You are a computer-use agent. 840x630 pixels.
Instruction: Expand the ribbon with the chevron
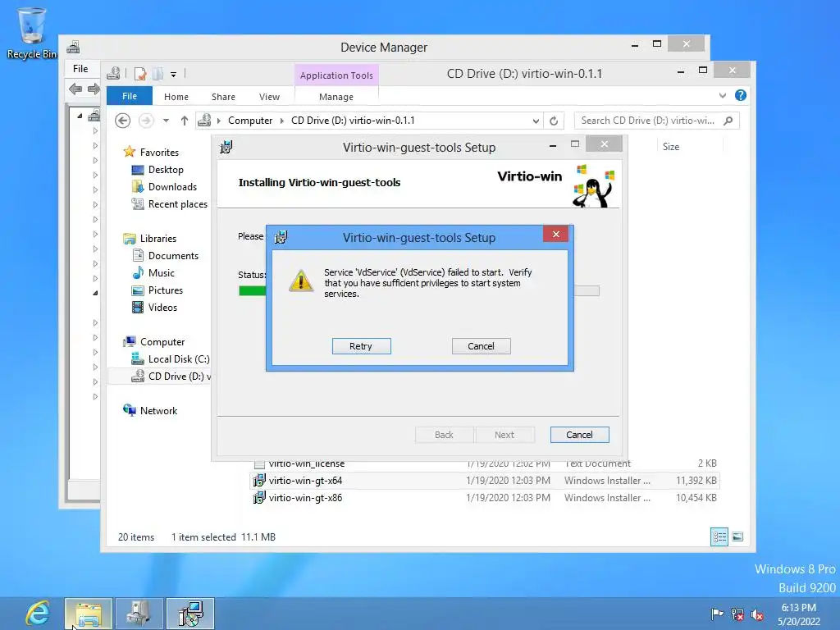(722, 95)
